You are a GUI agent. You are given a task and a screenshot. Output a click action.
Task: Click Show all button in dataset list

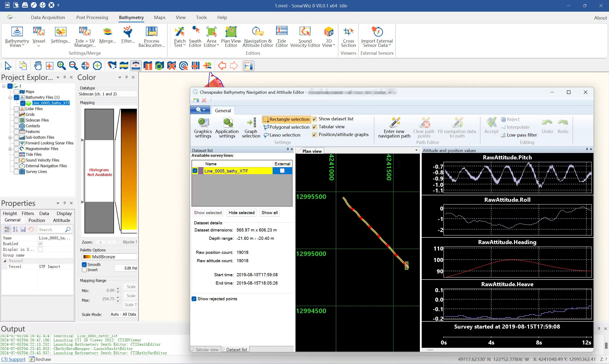(269, 212)
